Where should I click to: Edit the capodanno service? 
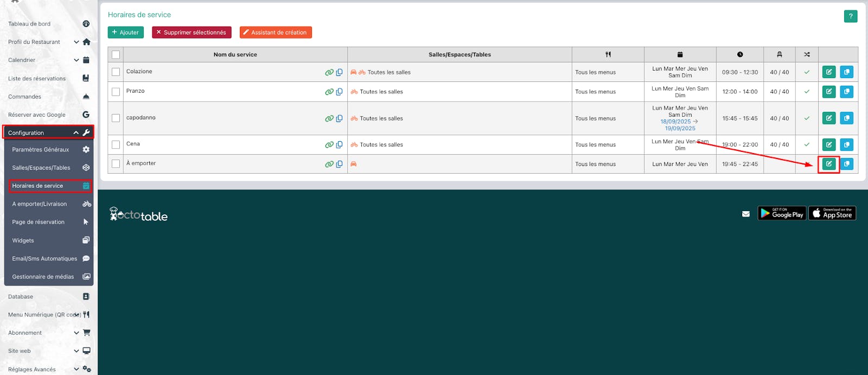click(x=828, y=118)
